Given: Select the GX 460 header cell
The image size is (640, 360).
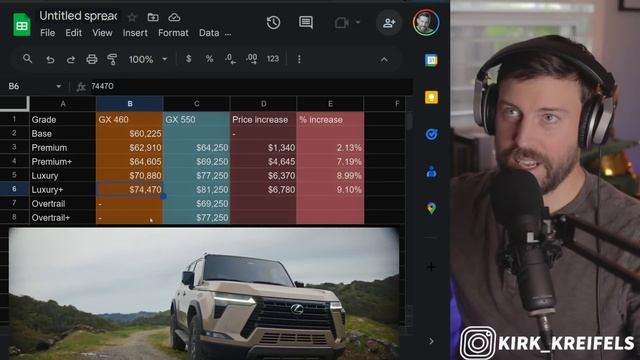Looking at the screenshot, I should (130, 120).
